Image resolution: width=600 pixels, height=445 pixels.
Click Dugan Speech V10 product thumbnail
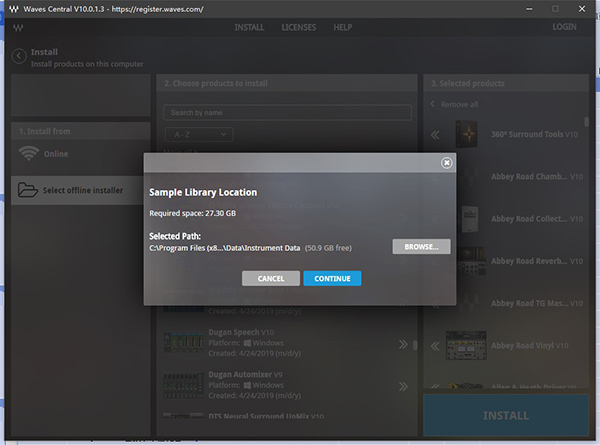pos(184,342)
